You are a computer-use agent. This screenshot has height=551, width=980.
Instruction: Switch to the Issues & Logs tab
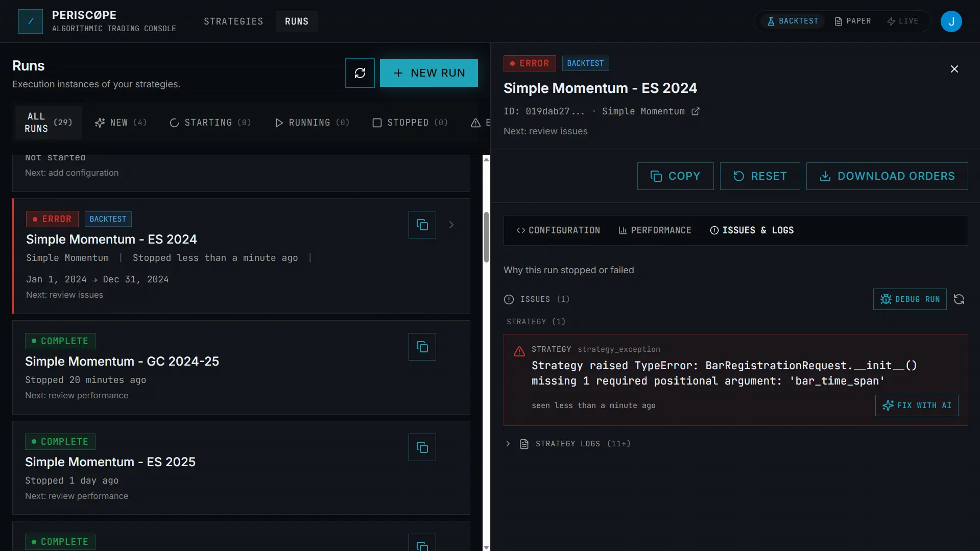tap(752, 230)
